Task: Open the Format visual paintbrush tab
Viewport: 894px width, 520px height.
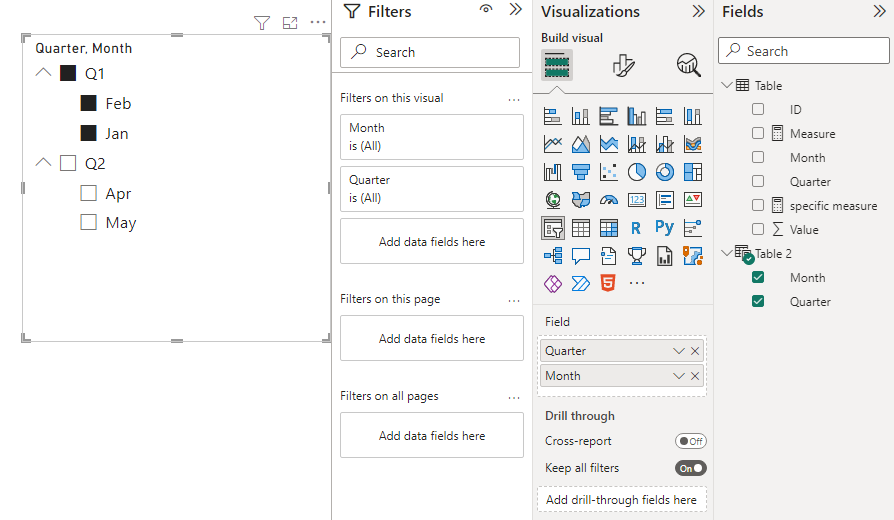Action: (x=623, y=65)
